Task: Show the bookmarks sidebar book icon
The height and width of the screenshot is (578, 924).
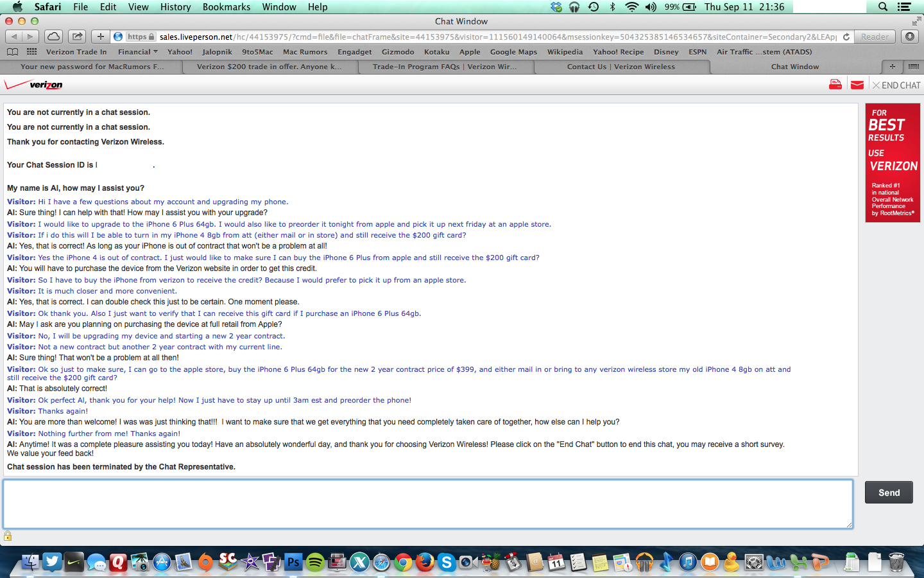Action: tap(12, 52)
